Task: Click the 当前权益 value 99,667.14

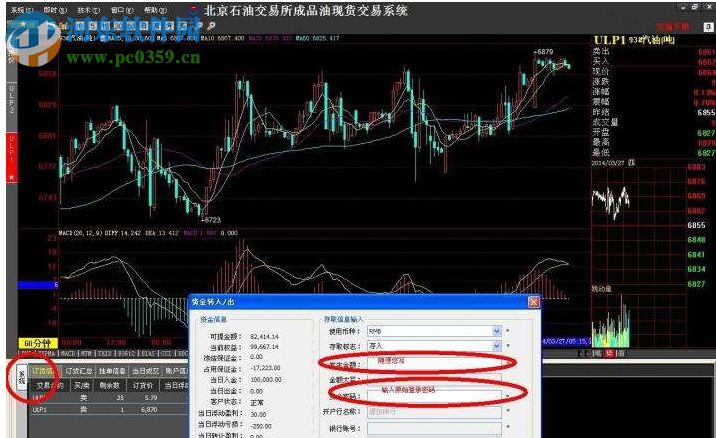Action: point(264,347)
